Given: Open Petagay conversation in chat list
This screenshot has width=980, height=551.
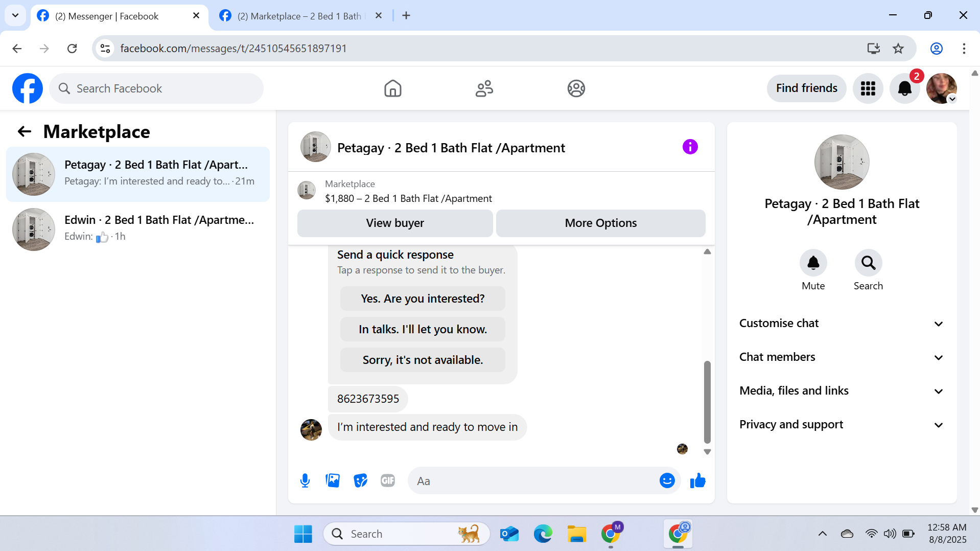Looking at the screenshot, I should [x=138, y=174].
